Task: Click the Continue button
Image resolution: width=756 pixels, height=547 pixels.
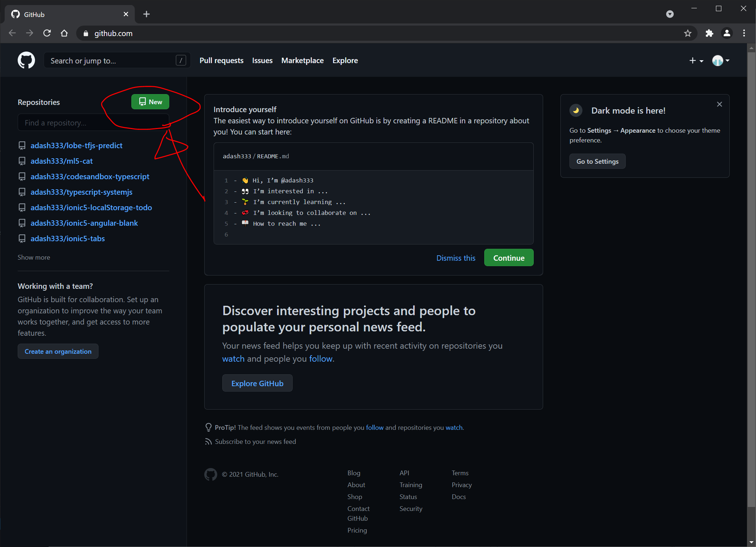Action: click(x=509, y=258)
